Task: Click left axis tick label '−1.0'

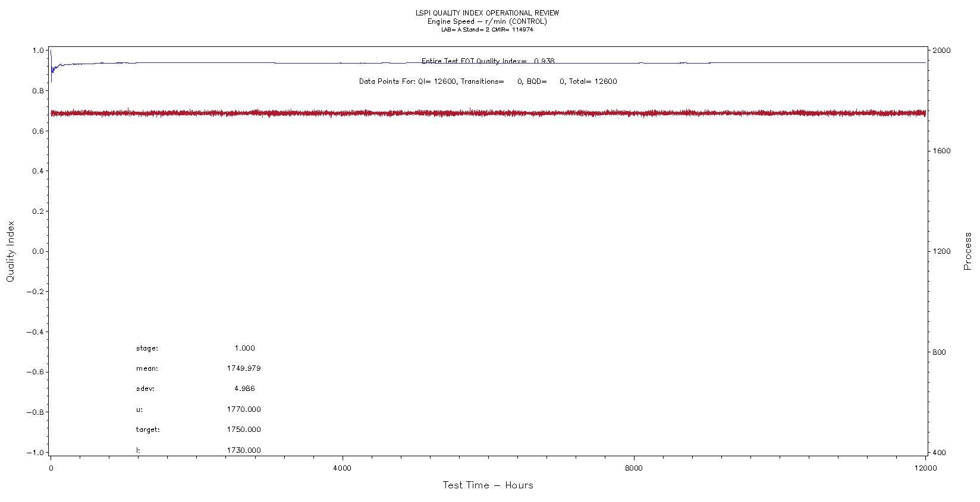Action: pos(35,452)
